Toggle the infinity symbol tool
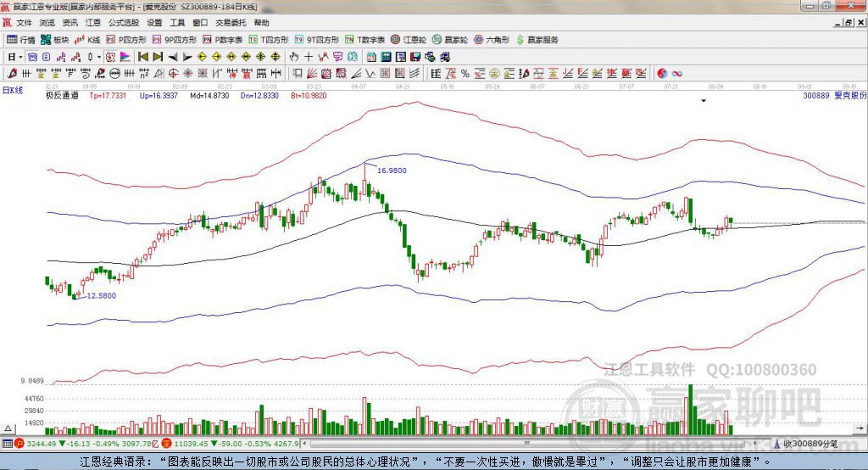The image size is (868, 470). pyautogui.click(x=677, y=73)
